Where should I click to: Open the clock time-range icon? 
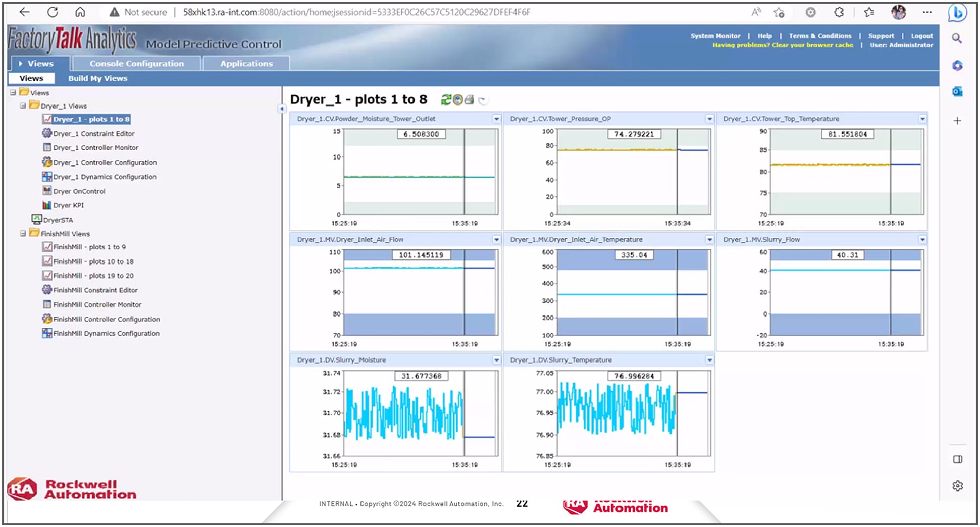click(457, 100)
